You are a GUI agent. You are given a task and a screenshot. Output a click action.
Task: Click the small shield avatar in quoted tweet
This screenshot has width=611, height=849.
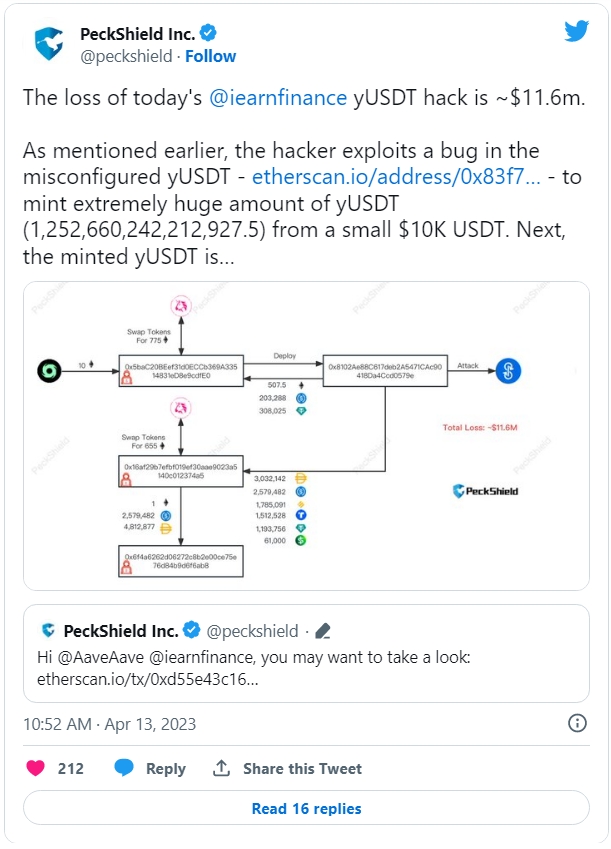(x=48, y=630)
